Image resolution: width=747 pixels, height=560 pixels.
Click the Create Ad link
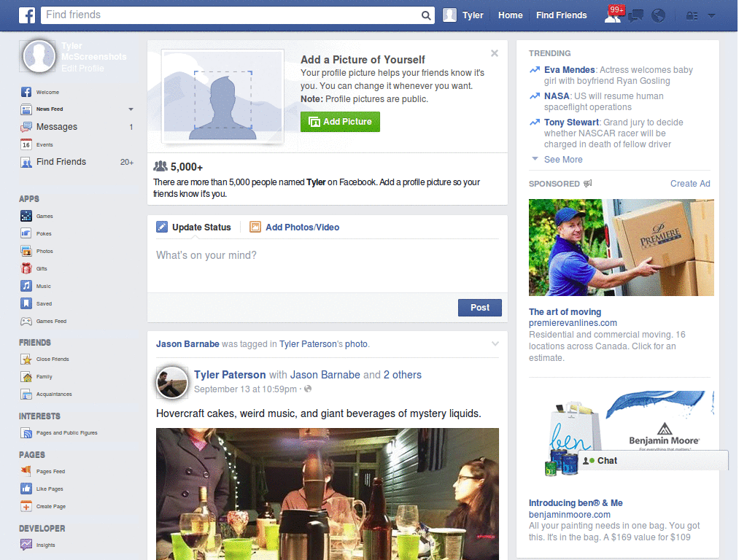[690, 184]
